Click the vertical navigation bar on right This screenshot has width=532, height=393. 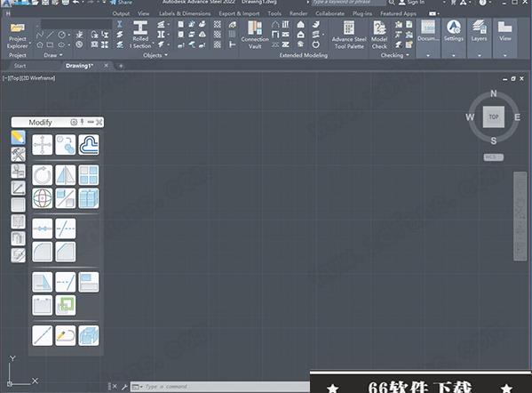tap(520, 216)
